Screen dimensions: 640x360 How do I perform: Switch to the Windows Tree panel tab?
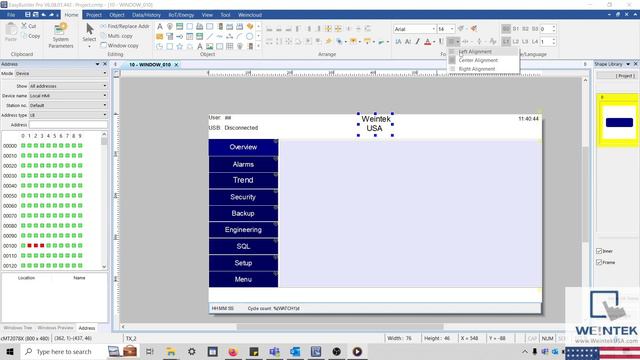point(18,328)
